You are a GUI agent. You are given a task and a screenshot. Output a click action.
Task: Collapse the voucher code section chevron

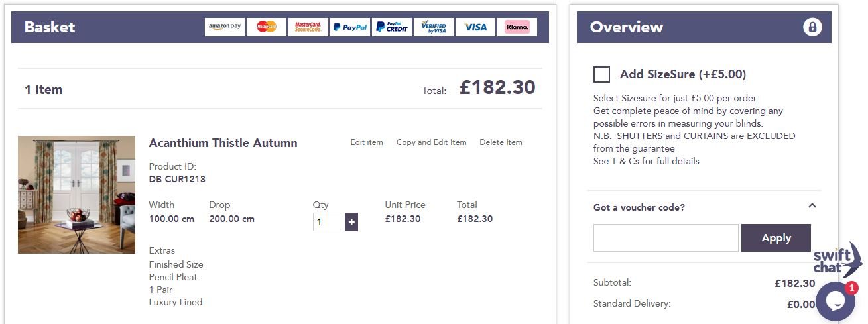click(812, 206)
